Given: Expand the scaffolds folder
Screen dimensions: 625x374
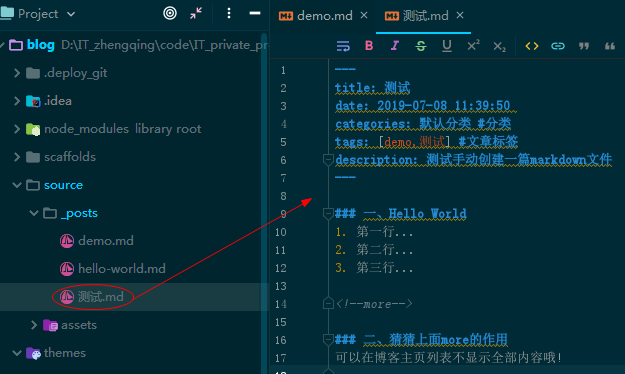Looking at the screenshot, I should pos(17,157).
